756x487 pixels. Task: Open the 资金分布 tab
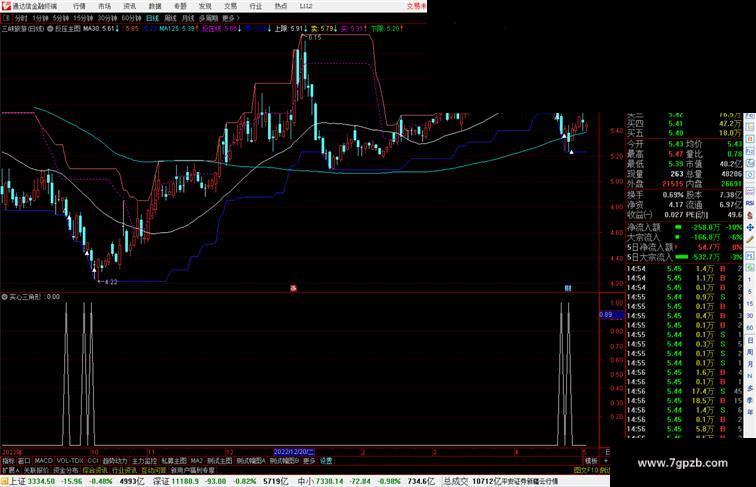66,470
